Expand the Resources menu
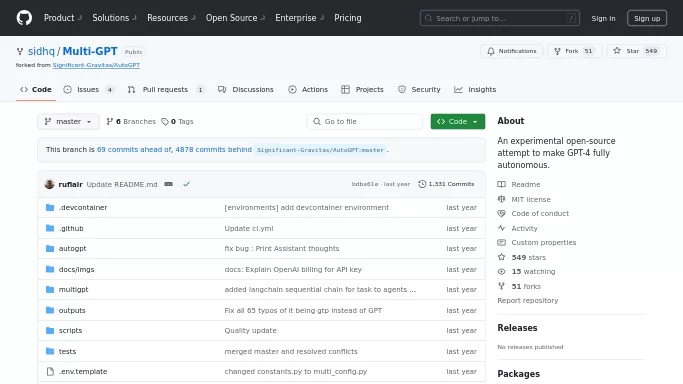This screenshot has height=384, width=683. 171,18
